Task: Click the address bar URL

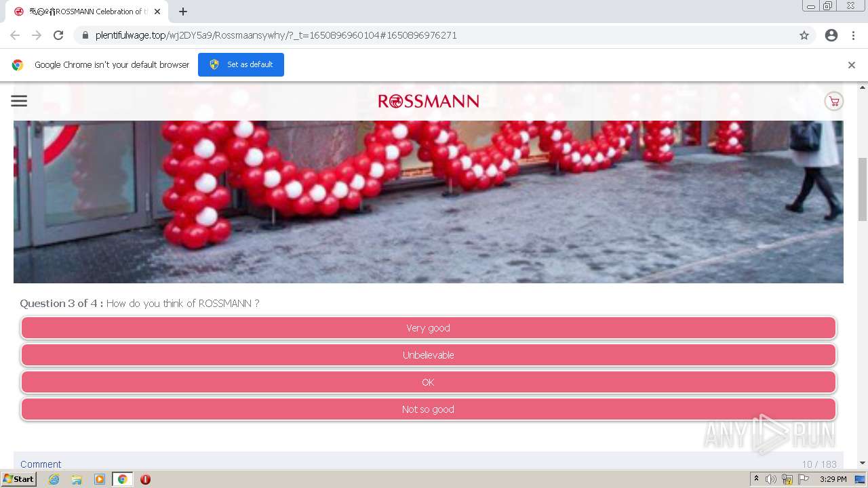Action: tap(276, 35)
